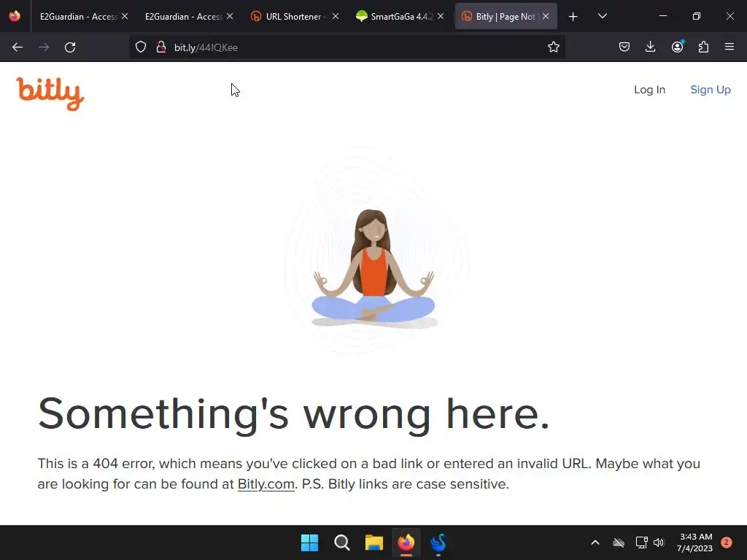Click the forward navigation arrow
Screen dimensions: 747x560
pyautogui.click(x=44, y=47)
